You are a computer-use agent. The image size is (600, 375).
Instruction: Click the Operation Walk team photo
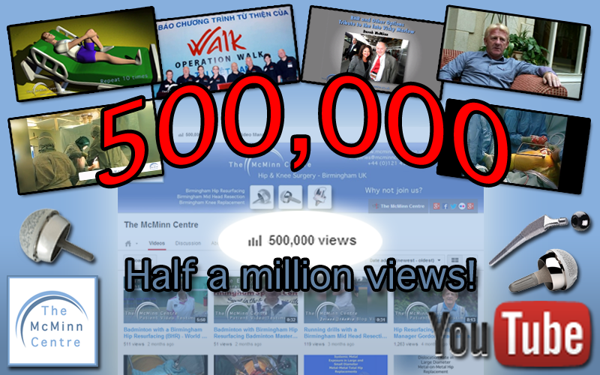coord(227,50)
